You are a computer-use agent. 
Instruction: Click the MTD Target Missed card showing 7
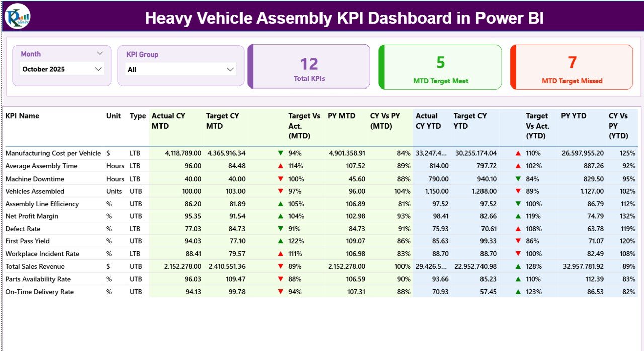tap(572, 66)
